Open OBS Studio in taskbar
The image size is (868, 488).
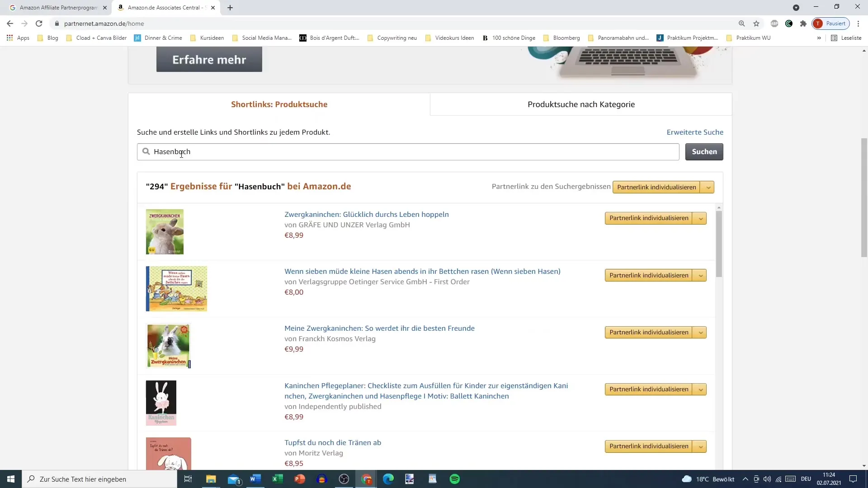(344, 479)
